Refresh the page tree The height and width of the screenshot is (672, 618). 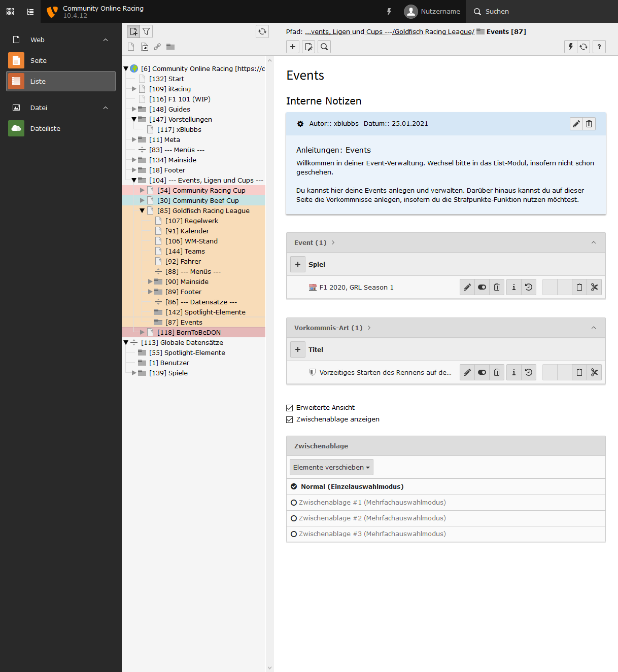point(262,31)
